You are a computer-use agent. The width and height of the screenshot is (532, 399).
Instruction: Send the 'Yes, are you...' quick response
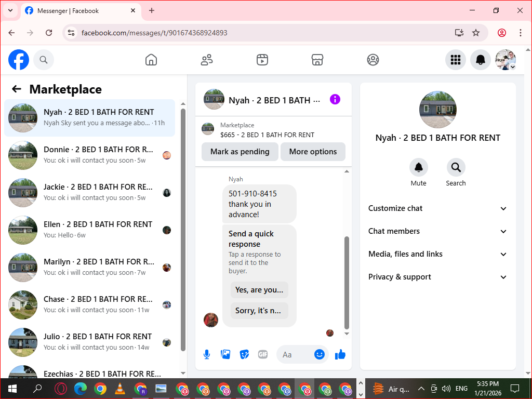pyautogui.click(x=259, y=290)
